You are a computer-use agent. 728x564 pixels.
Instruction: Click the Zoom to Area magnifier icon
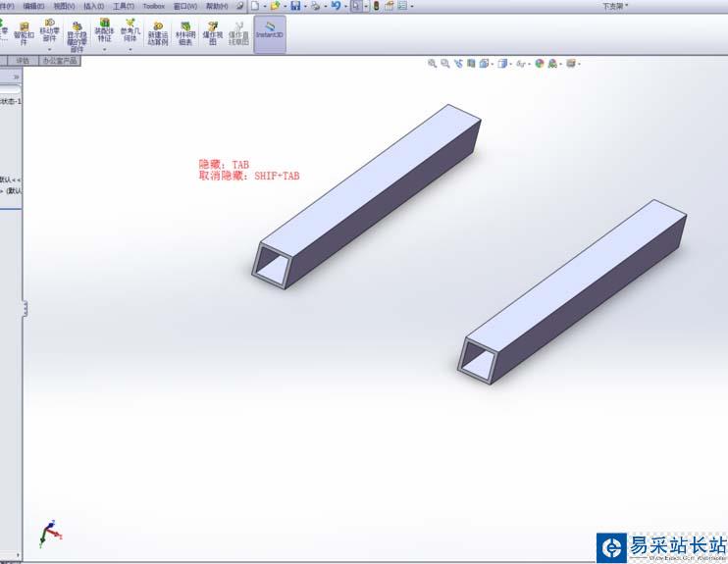445,64
